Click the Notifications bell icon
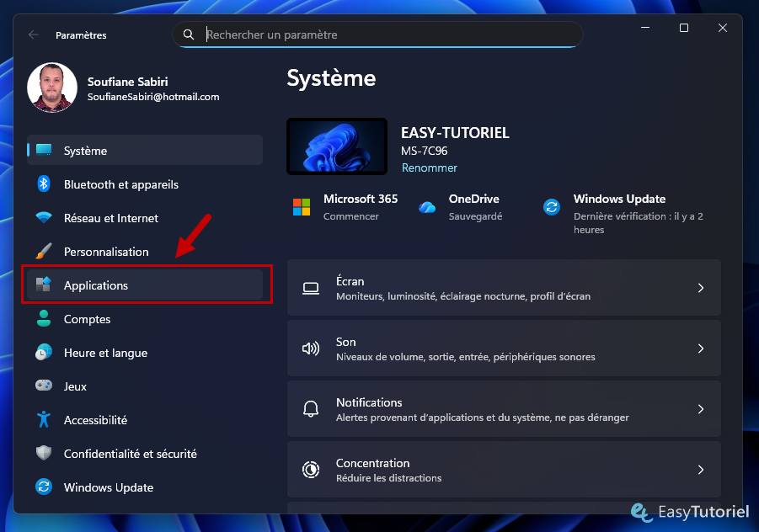The height and width of the screenshot is (532, 759). coord(311,408)
